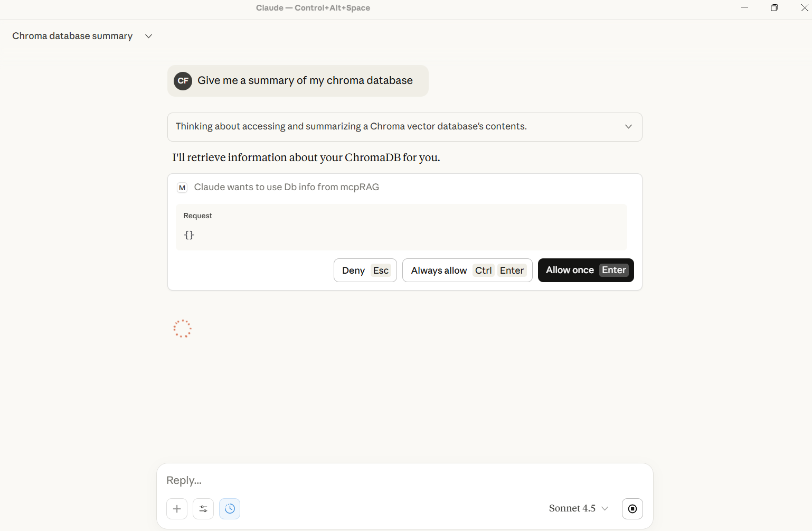
Task: Open the 'Chroma database summary' title dropdown
Action: [x=148, y=36]
